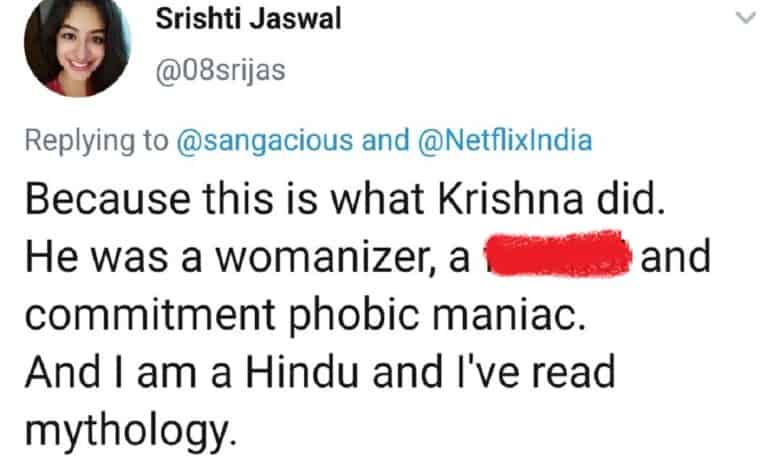Select the "Replying to" label
780x470 pixels.
(97, 141)
